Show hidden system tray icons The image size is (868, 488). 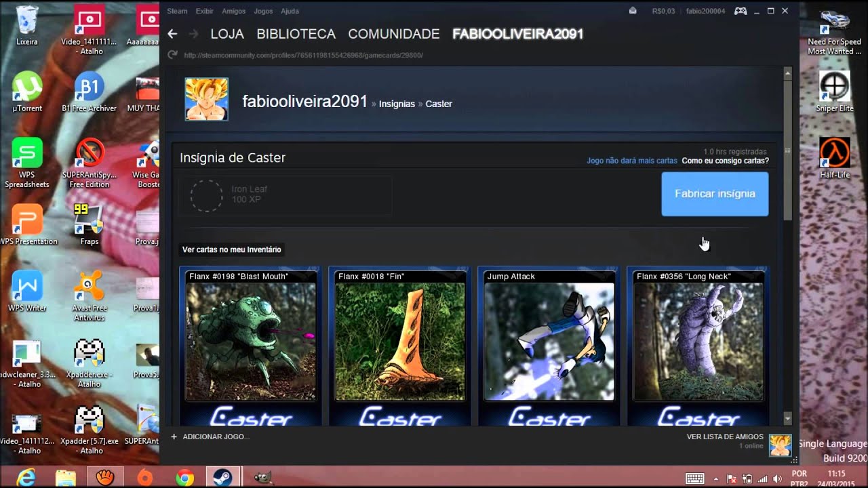pyautogui.click(x=715, y=479)
